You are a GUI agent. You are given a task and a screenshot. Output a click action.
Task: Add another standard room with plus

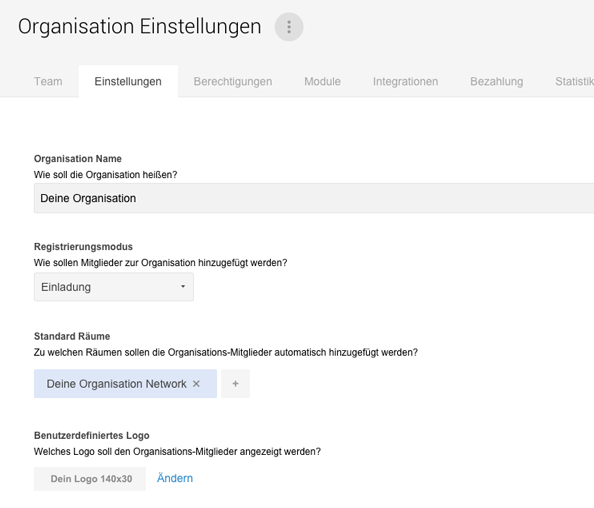235,384
